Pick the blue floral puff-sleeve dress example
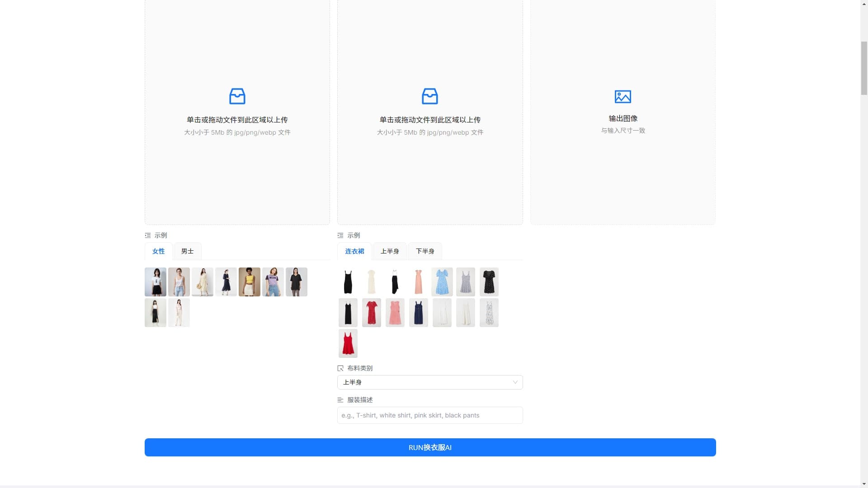Viewport: 868px width, 488px height. click(442, 282)
